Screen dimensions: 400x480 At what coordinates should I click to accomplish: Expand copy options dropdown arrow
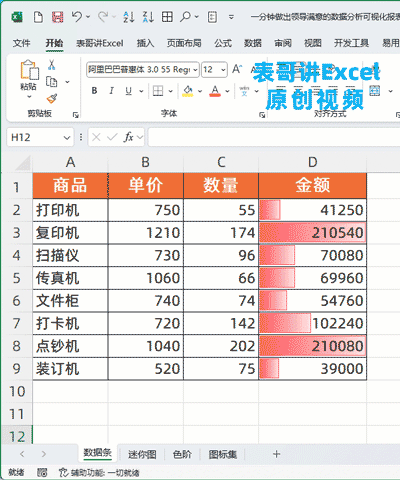[x=67, y=82]
